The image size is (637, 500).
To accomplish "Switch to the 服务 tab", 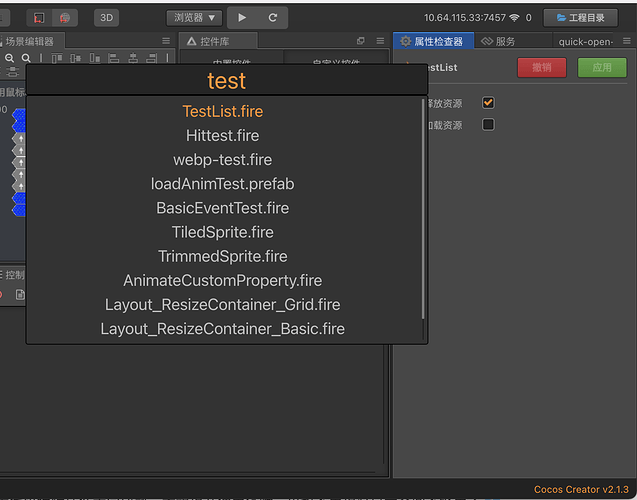I will [498, 41].
